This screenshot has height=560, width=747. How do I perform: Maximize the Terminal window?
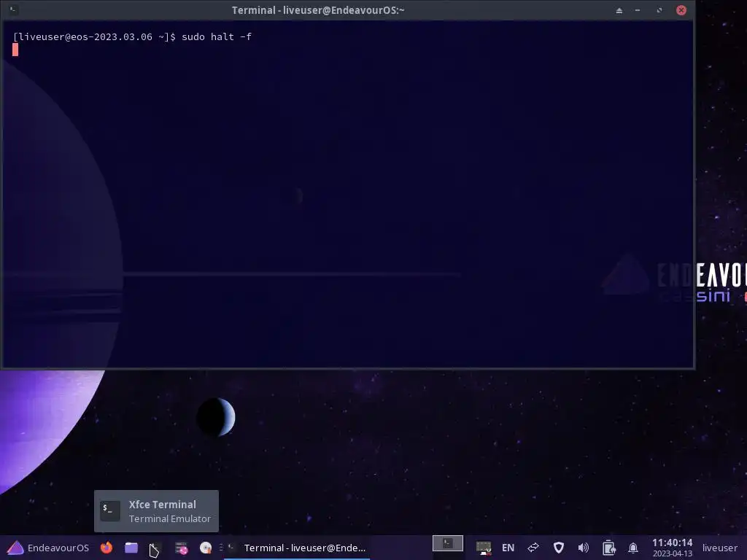pos(659,10)
